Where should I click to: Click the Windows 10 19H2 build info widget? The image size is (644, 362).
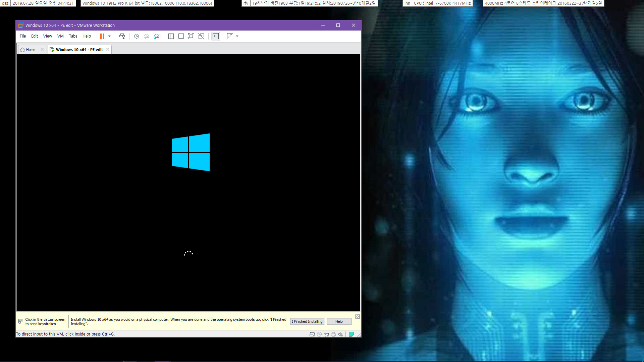pos(147,3)
